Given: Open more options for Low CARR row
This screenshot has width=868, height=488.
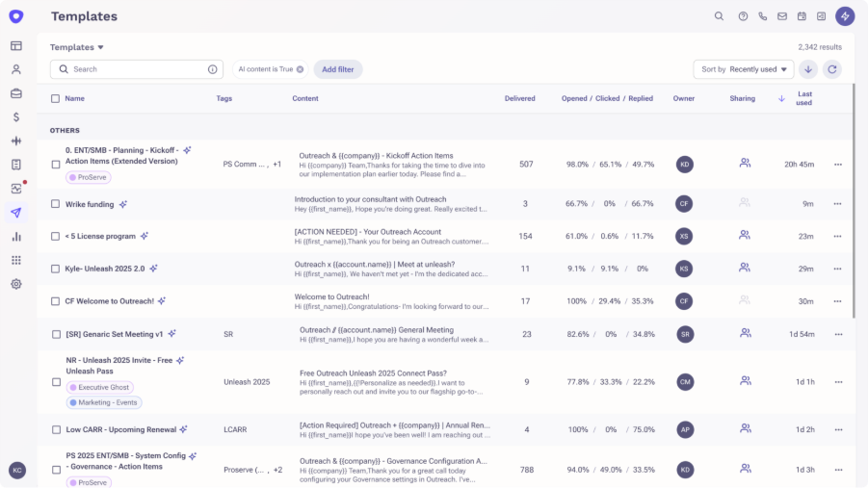Looking at the screenshot, I should pos(839,429).
